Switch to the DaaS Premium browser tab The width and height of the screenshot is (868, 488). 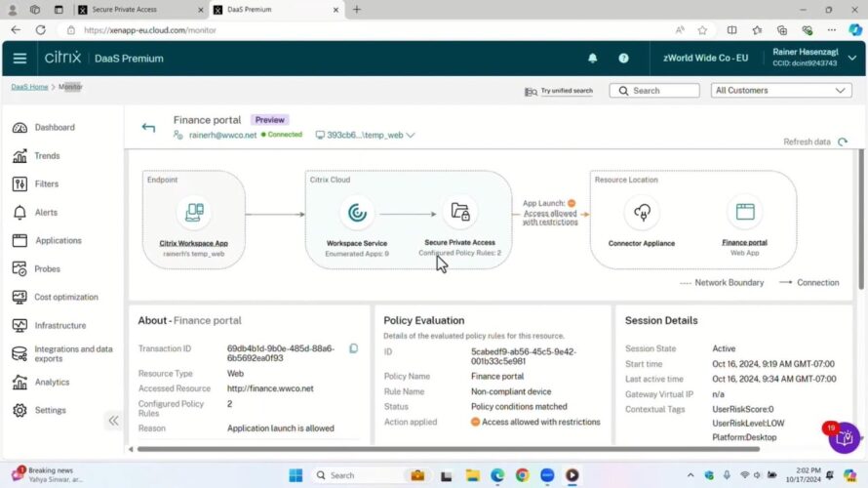coord(276,10)
